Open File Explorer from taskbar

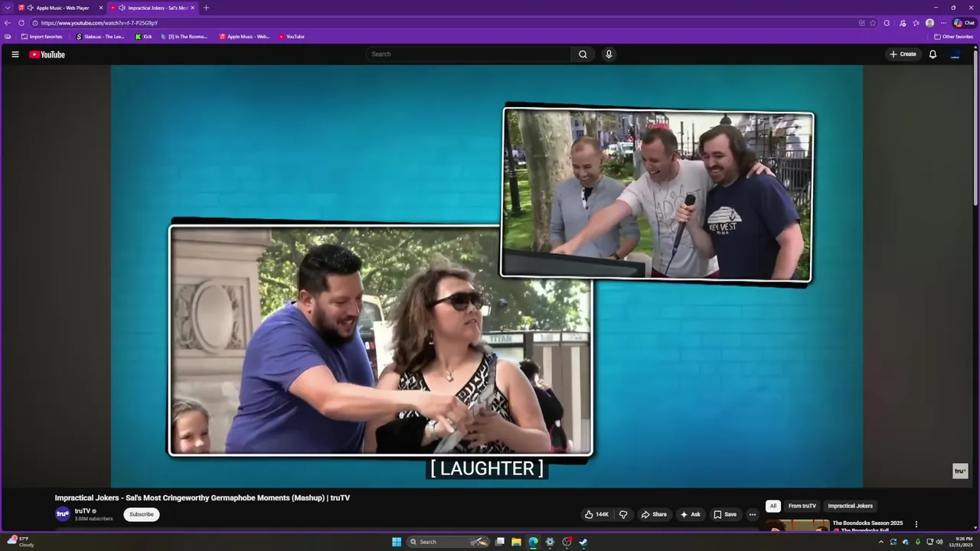517,542
